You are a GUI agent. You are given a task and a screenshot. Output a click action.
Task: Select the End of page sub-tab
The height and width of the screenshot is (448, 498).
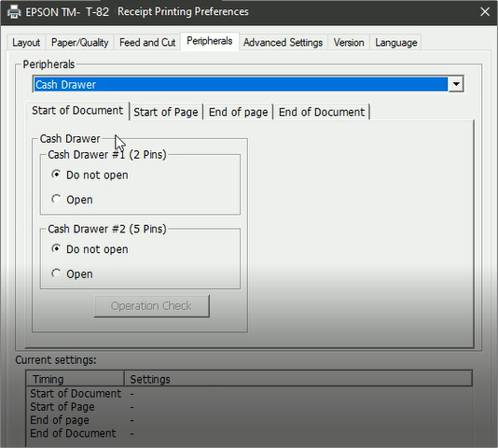[238, 112]
